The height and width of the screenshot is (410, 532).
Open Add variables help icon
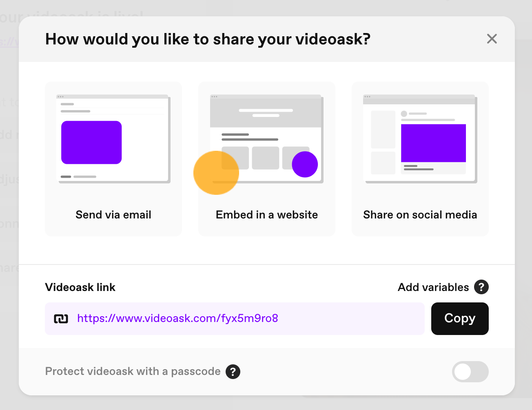pos(481,287)
